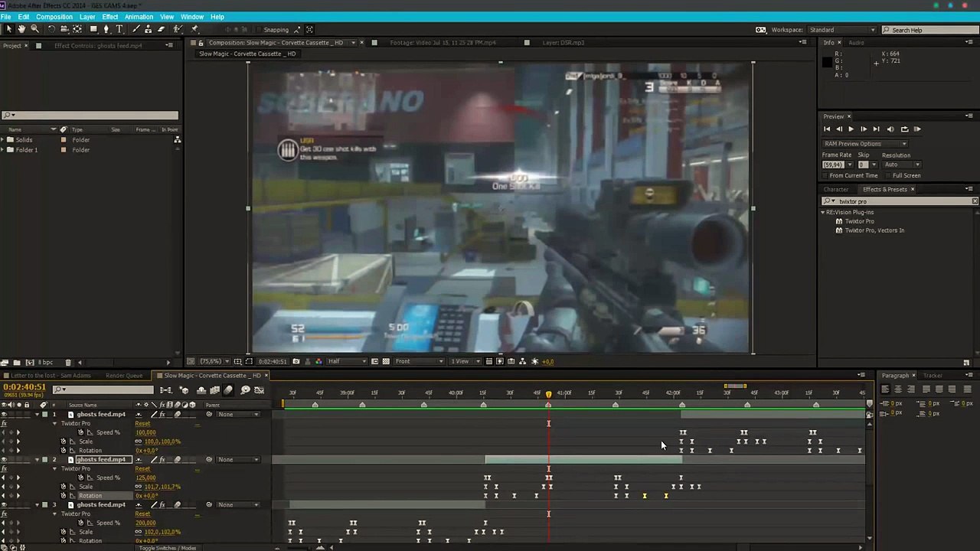
Task: Click the current time indicator on timeline ruler
Action: [548, 394]
